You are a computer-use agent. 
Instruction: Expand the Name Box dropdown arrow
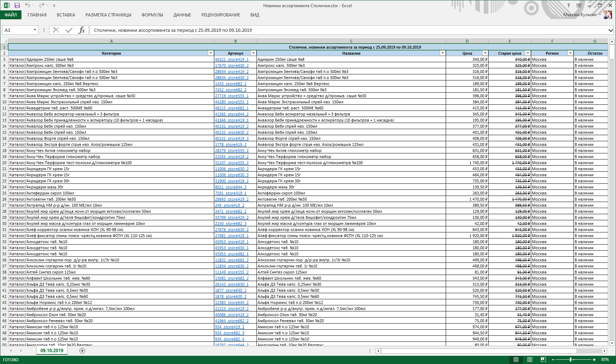pyautogui.click(x=35, y=30)
